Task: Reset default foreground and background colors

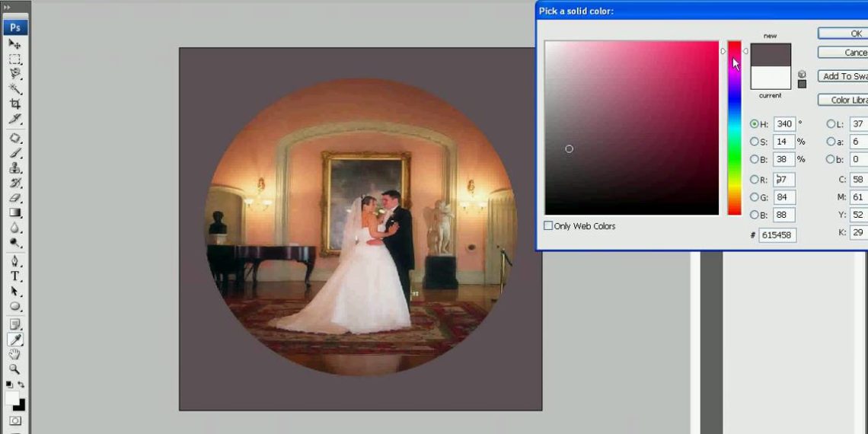Action: 9,385
